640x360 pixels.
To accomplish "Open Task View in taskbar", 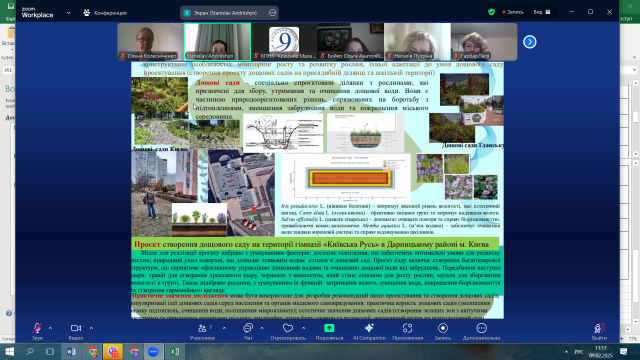I will (x=50, y=351).
